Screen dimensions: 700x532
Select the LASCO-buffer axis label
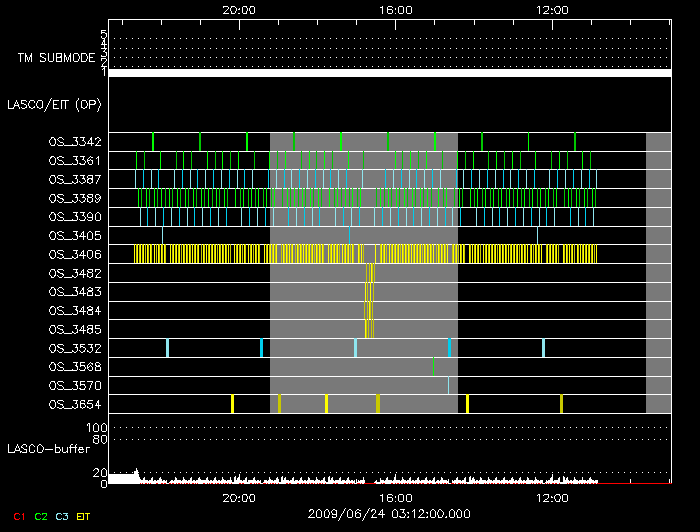tap(48, 450)
